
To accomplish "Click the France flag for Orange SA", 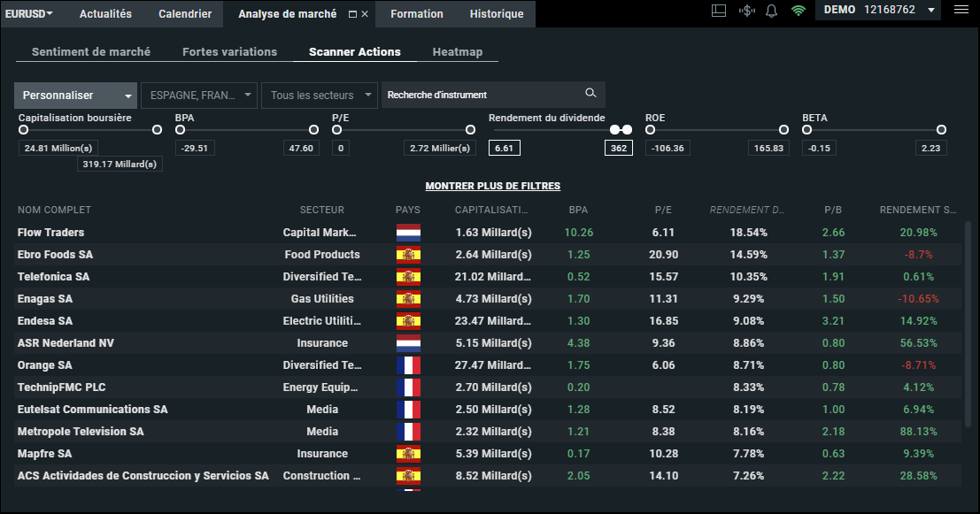I will (408, 365).
